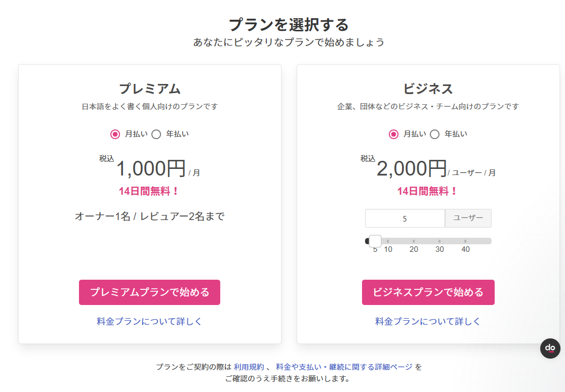Select yearly payment (年払い) for Premium plan
This screenshot has width=565, height=392.
click(x=156, y=134)
